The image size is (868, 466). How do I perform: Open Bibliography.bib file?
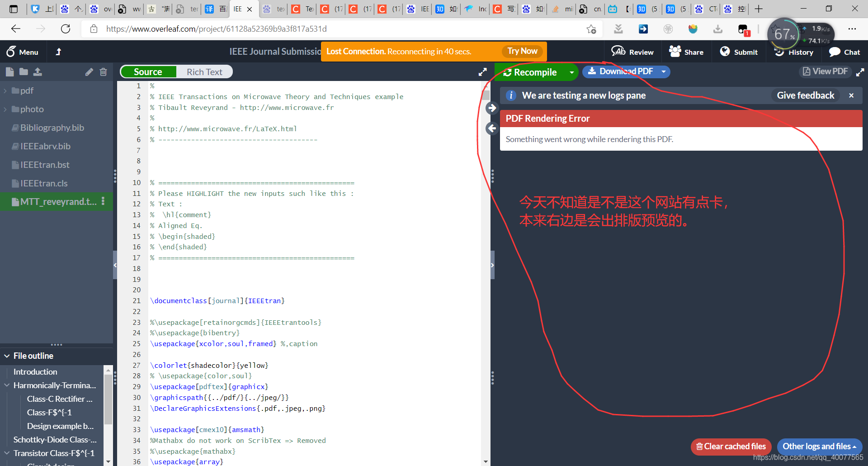[x=52, y=128]
